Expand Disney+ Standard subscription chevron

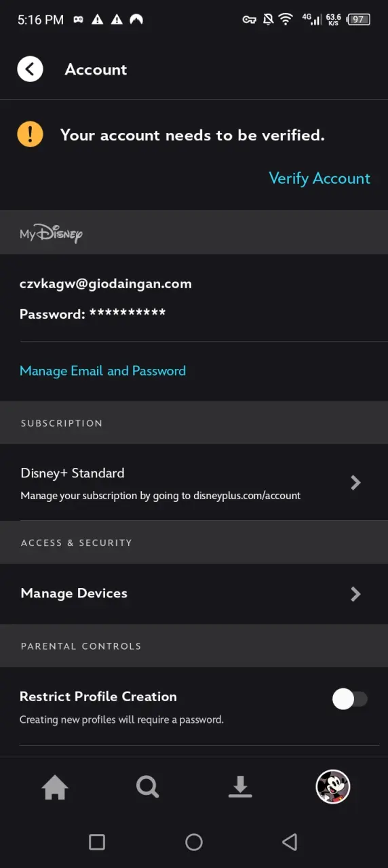point(355,482)
